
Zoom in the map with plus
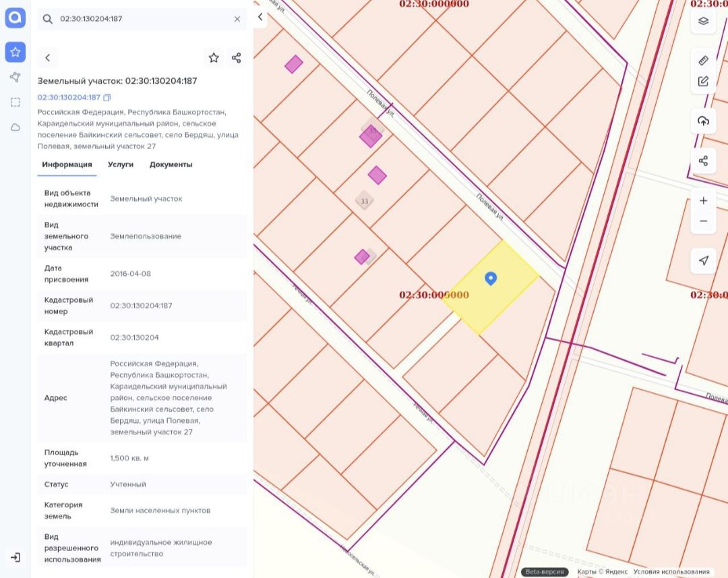point(703,201)
